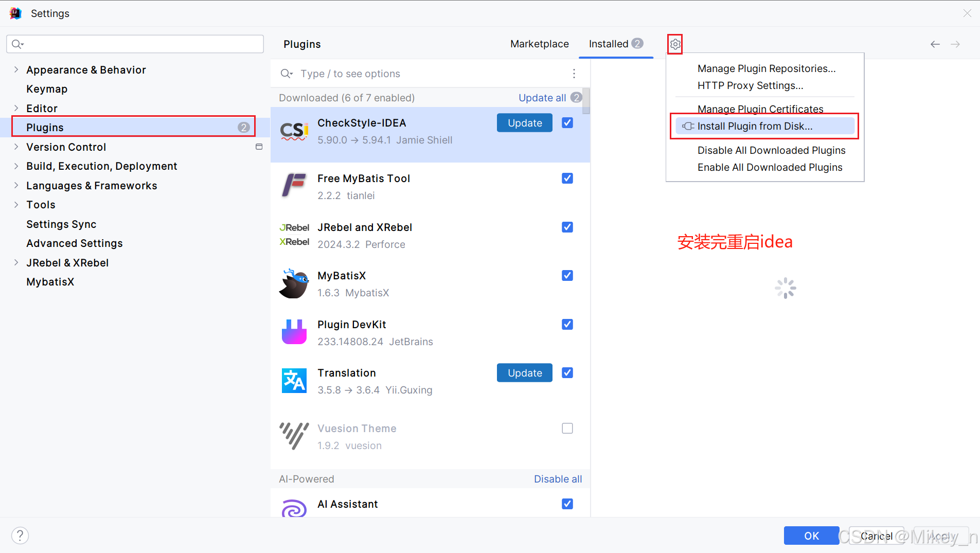Click the Plugins sidebar update badge
980x553 pixels.
coord(244,127)
